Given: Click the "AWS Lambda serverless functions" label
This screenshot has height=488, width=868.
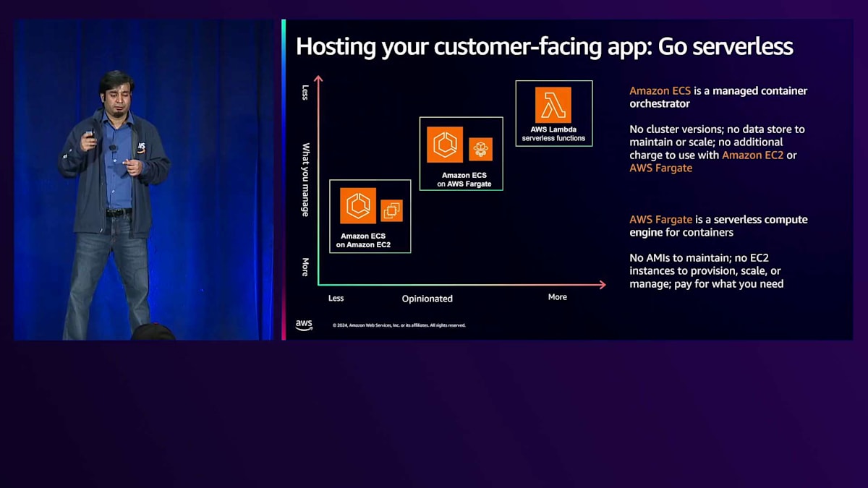Looking at the screenshot, I should coord(553,134).
